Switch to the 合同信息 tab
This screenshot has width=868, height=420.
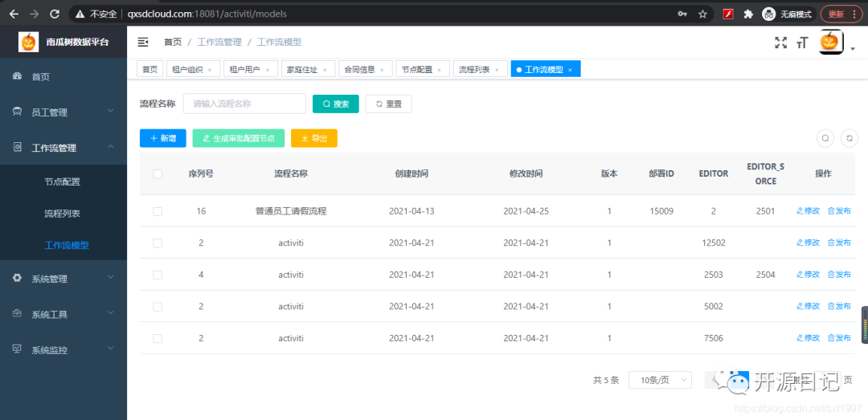click(x=366, y=69)
